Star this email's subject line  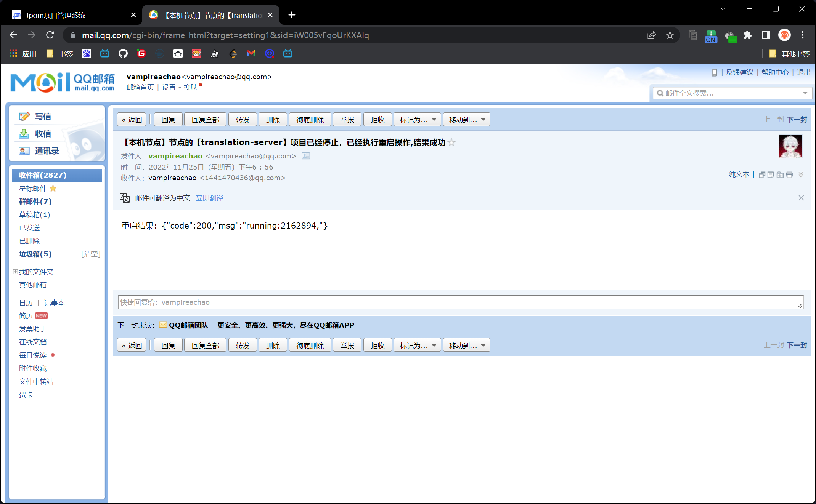[452, 142]
